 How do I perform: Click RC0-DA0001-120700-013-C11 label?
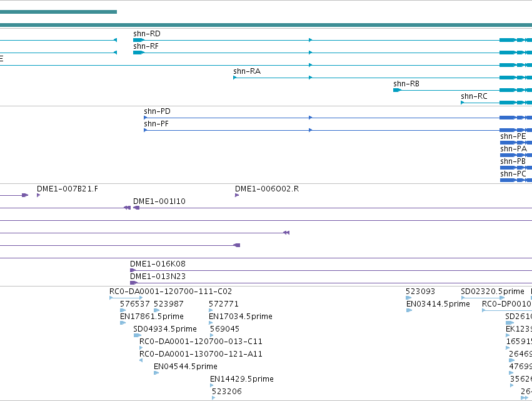201,341
